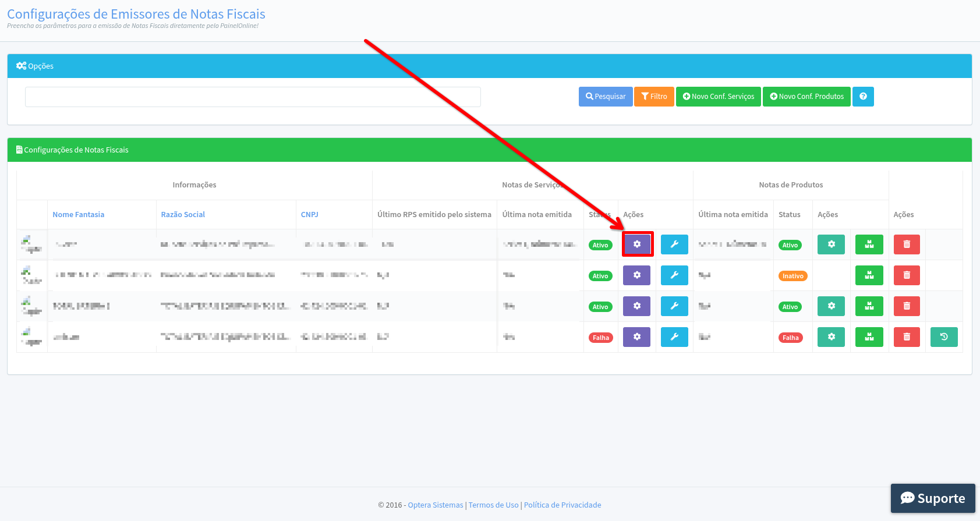This screenshot has height=521, width=980.
Task: Click green boxes icon in second row
Action: point(869,275)
